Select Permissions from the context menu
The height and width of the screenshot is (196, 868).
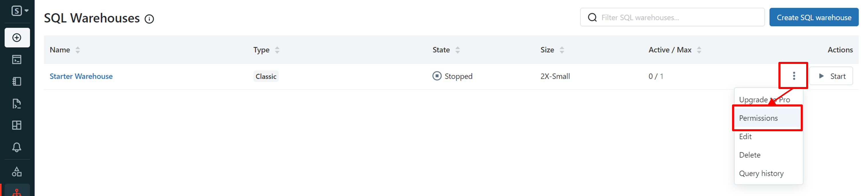coord(758,118)
